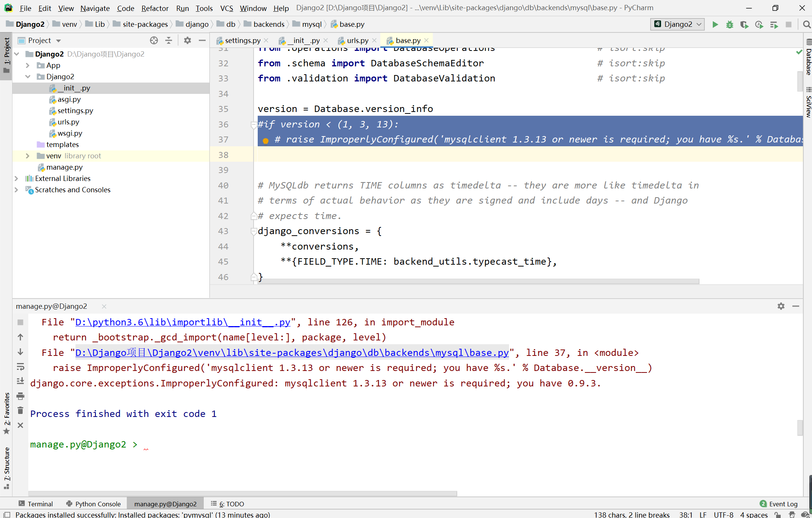Screen dimensions: 812x518
Task: Expand the App folder
Action: [x=28, y=66]
